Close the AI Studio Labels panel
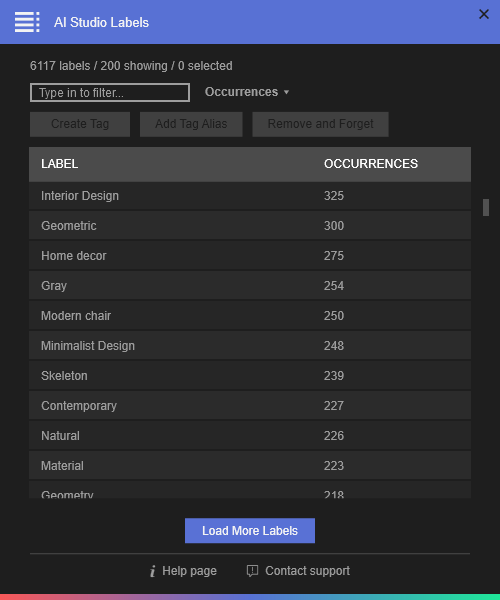 click(x=484, y=14)
